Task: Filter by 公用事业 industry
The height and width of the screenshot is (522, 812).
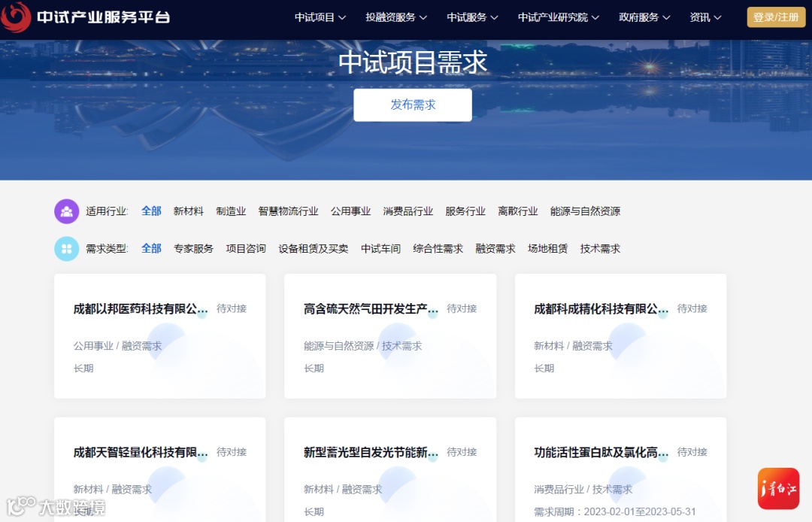Action: pyautogui.click(x=350, y=211)
